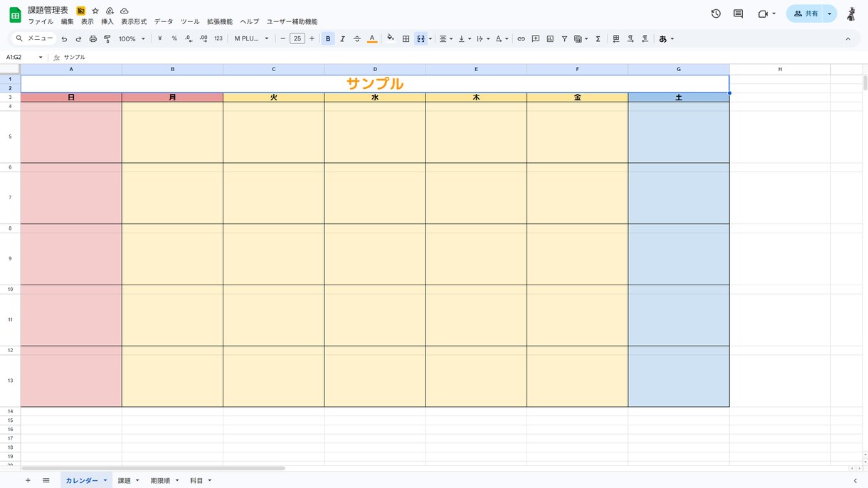Apply percent format to selection

click(x=174, y=39)
